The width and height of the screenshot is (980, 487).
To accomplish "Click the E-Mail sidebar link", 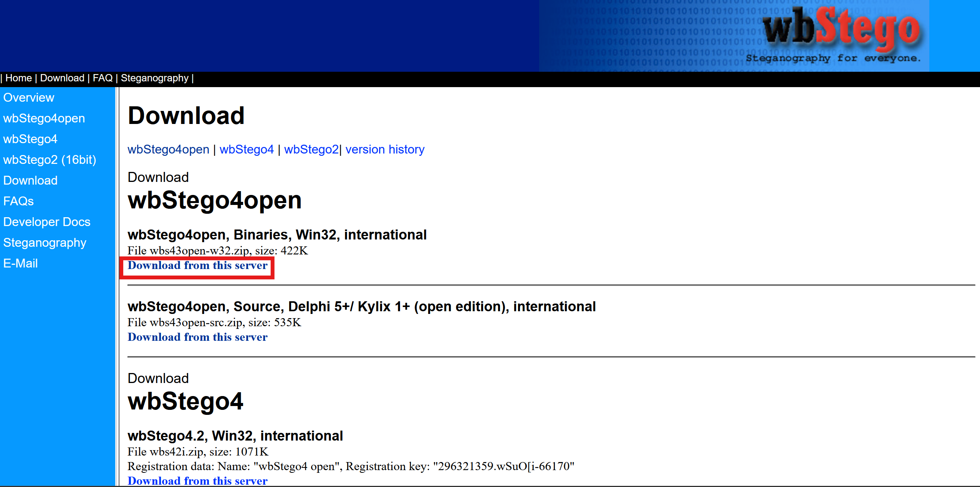I will [x=21, y=264].
